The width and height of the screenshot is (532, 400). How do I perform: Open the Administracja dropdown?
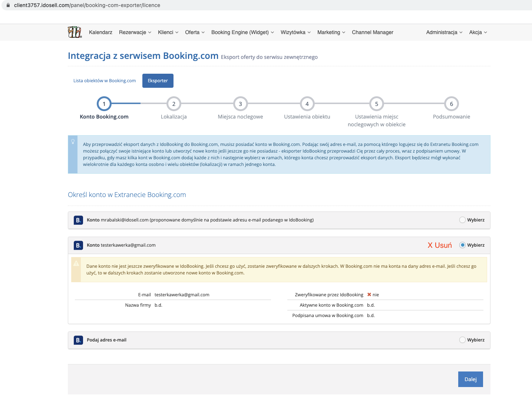coord(444,32)
